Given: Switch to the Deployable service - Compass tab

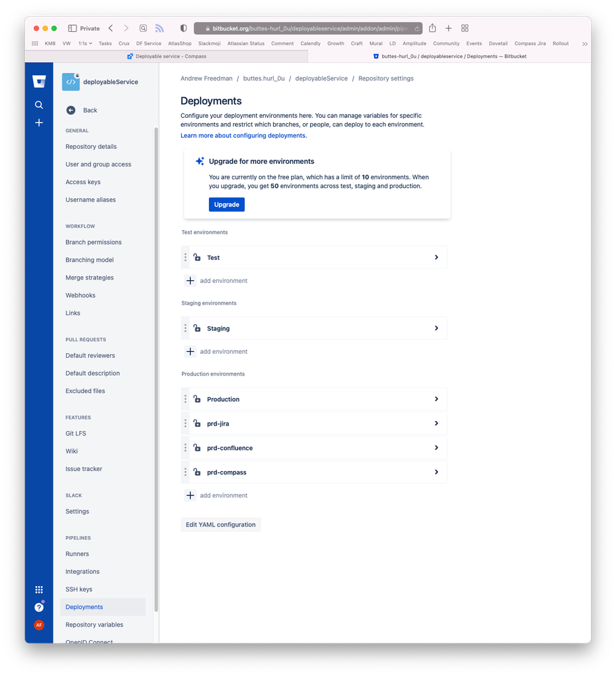Looking at the screenshot, I should point(167,56).
